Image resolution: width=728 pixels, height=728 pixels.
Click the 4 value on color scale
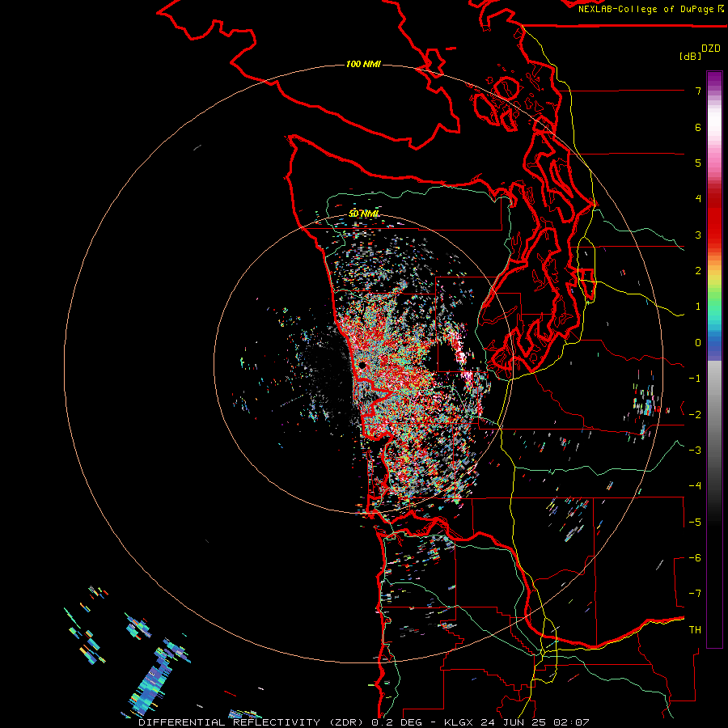point(698,199)
